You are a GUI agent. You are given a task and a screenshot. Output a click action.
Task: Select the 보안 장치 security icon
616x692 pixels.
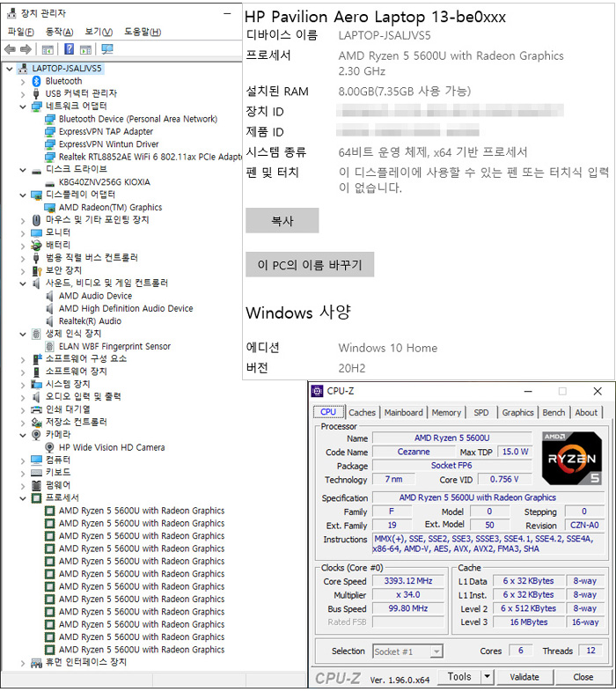coord(37,270)
